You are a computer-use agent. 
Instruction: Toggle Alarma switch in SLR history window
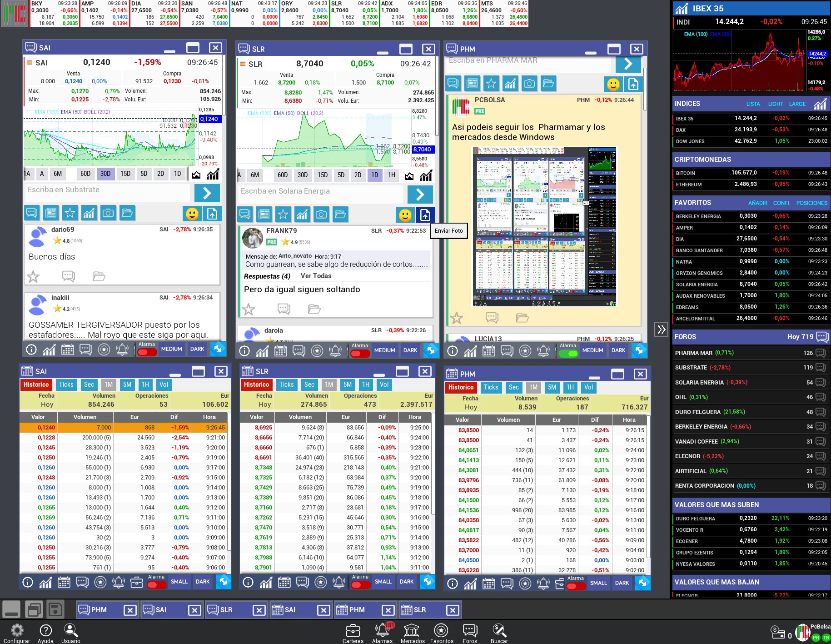[360, 585]
